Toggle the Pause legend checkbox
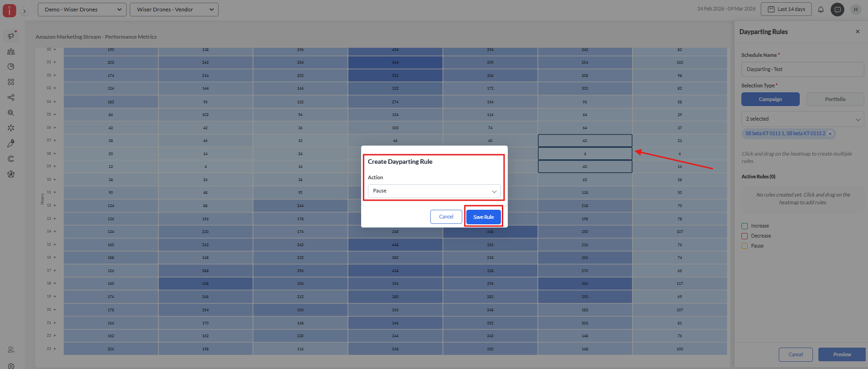The image size is (868, 369). [745, 246]
